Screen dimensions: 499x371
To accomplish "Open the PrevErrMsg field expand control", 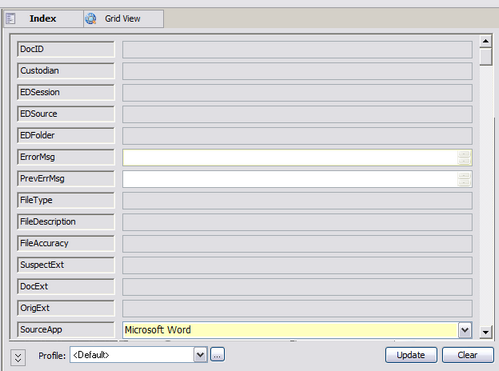I will click(x=464, y=179).
